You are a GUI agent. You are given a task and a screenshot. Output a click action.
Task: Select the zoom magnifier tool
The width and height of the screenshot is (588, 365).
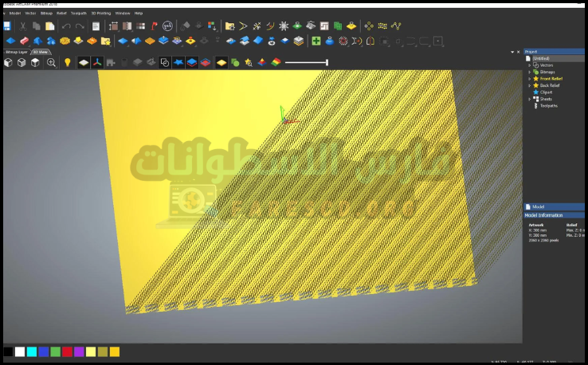tap(51, 62)
